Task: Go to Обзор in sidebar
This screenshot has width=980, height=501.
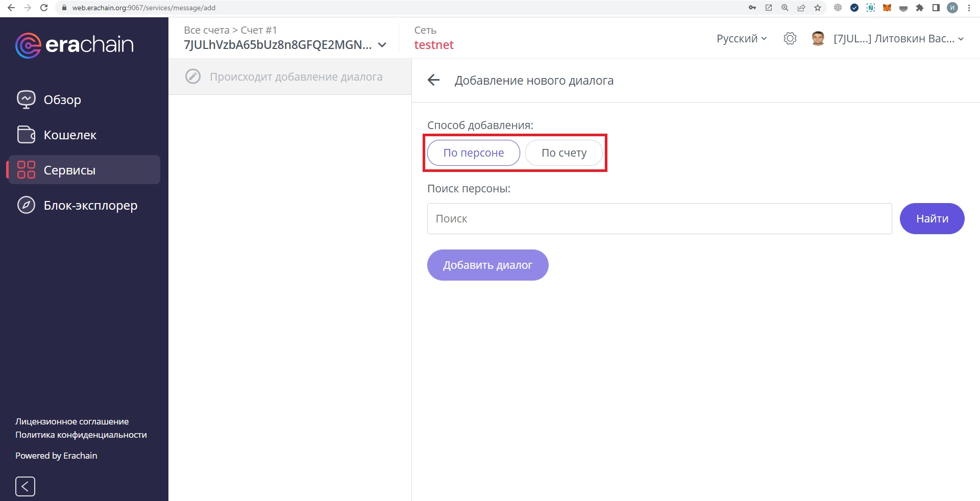Action: (x=62, y=99)
